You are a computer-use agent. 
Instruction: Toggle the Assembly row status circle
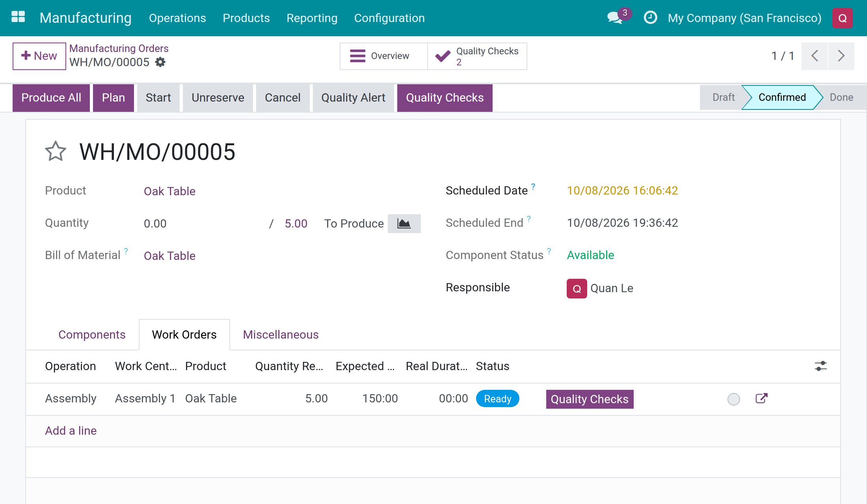tap(733, 399)
